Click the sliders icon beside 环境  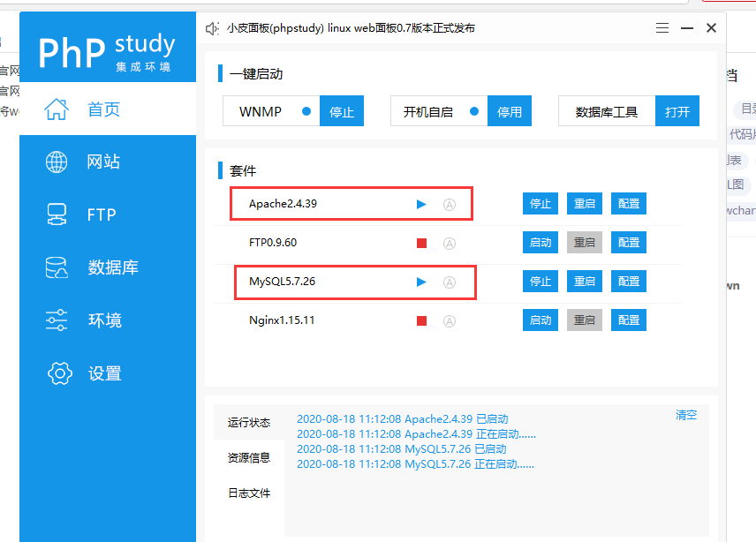point(57,320)
